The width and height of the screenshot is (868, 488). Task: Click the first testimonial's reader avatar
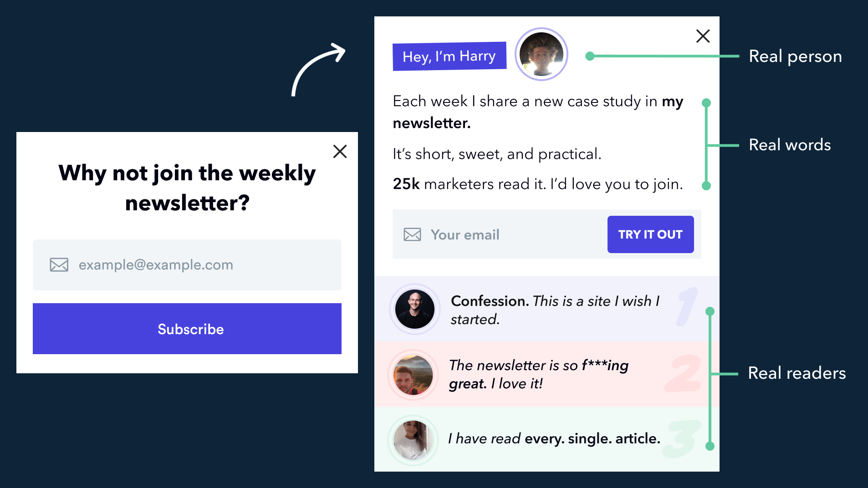414,309
